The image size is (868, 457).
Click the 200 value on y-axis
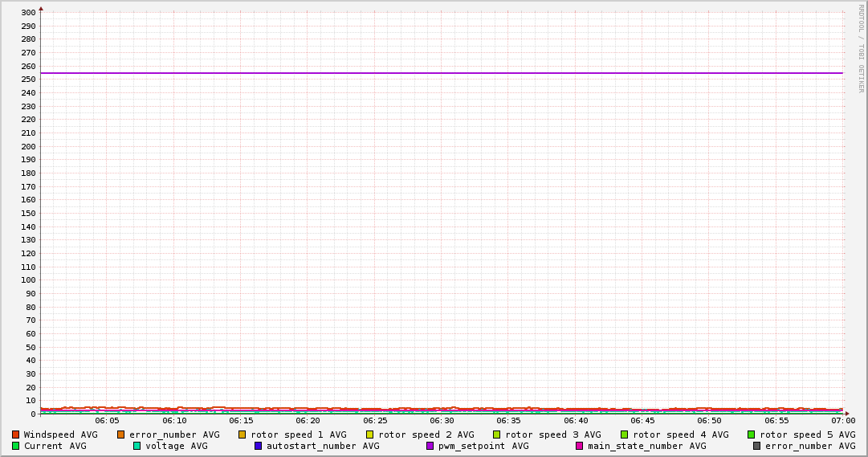[28, 146]
